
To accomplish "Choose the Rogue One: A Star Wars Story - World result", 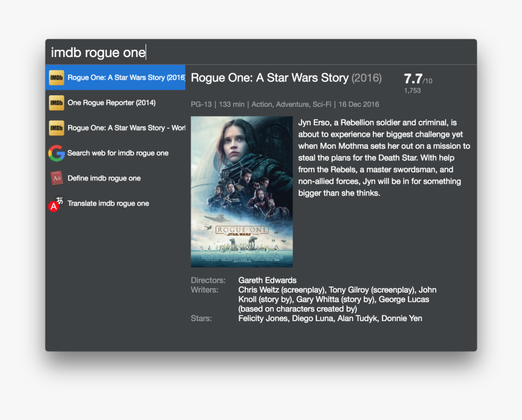I will (x=115, y=128).
